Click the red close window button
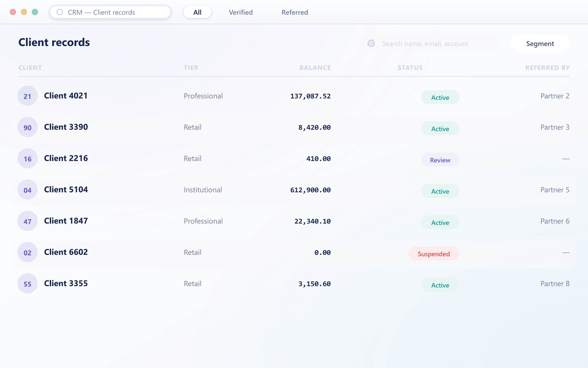The height and width of the screenshot is (368, 588). [13, 12]
